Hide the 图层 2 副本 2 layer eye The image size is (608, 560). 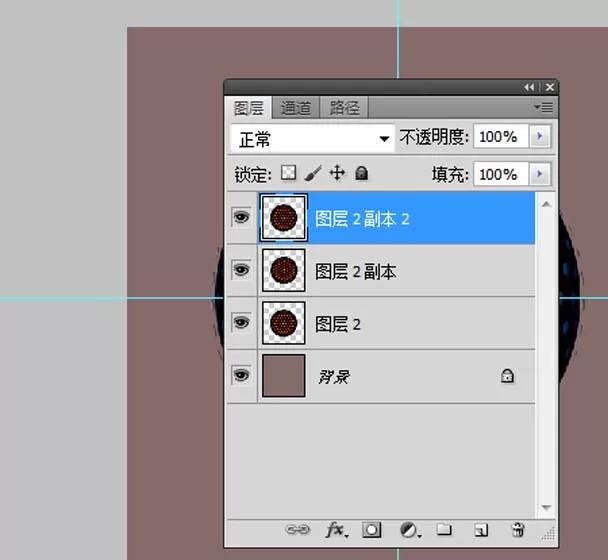click(241, 217)
